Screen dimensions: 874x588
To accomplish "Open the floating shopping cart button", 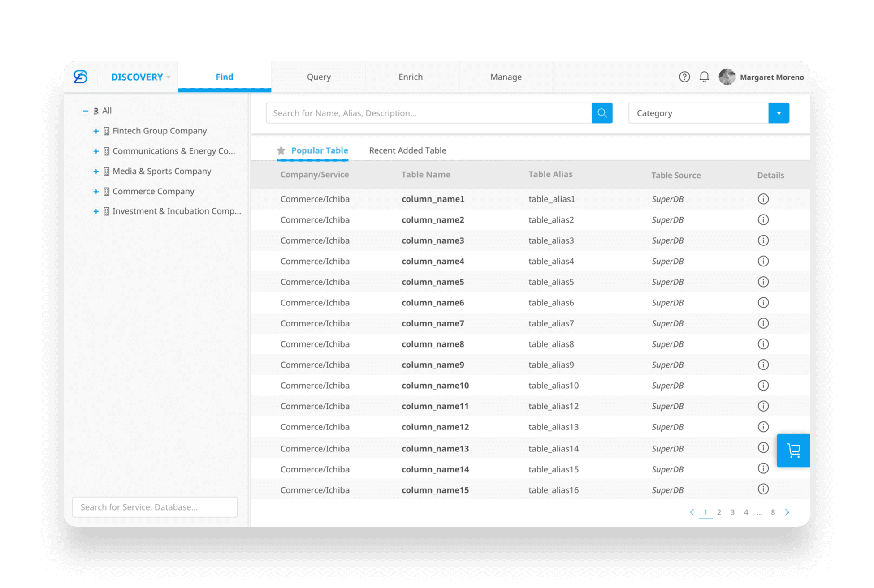I will (793, 450).
